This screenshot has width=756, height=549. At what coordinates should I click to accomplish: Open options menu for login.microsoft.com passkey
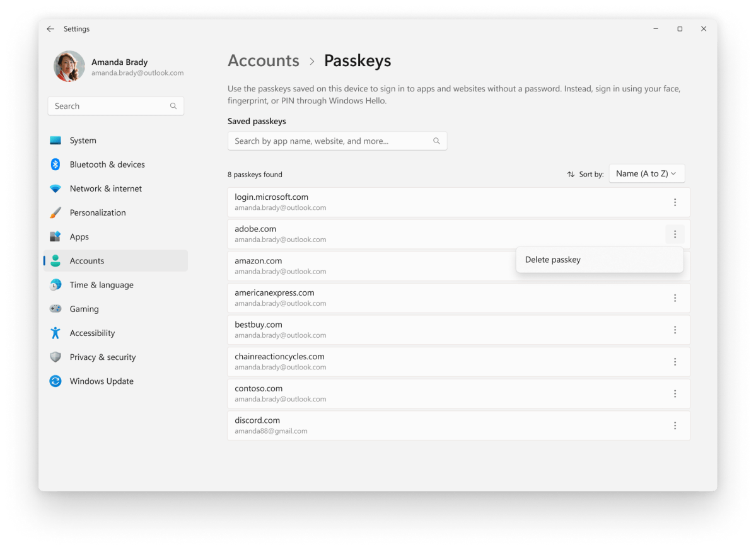(675, 202)
